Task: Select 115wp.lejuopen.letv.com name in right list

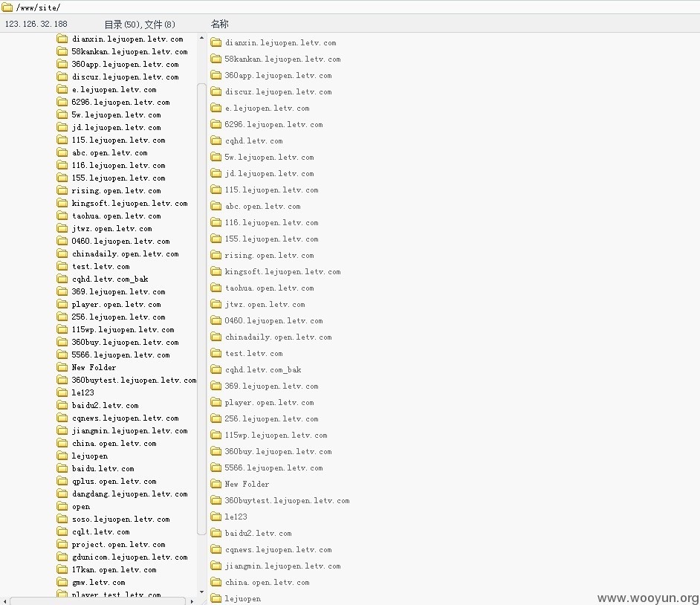Action: (276, 435)
